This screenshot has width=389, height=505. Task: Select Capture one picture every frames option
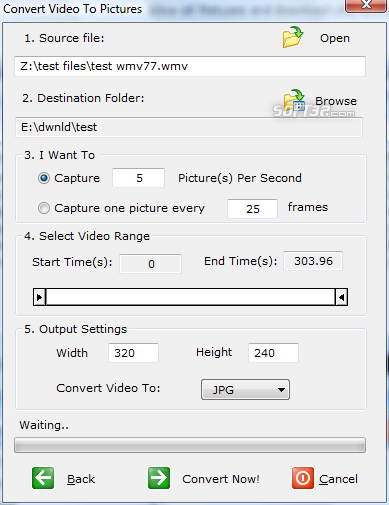[x=44, y=208]
